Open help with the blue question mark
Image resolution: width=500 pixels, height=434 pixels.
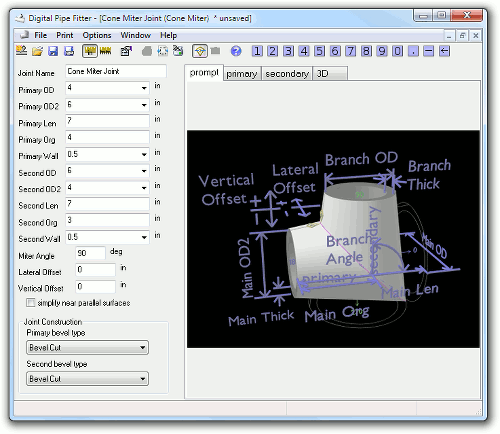pos(236,51)
